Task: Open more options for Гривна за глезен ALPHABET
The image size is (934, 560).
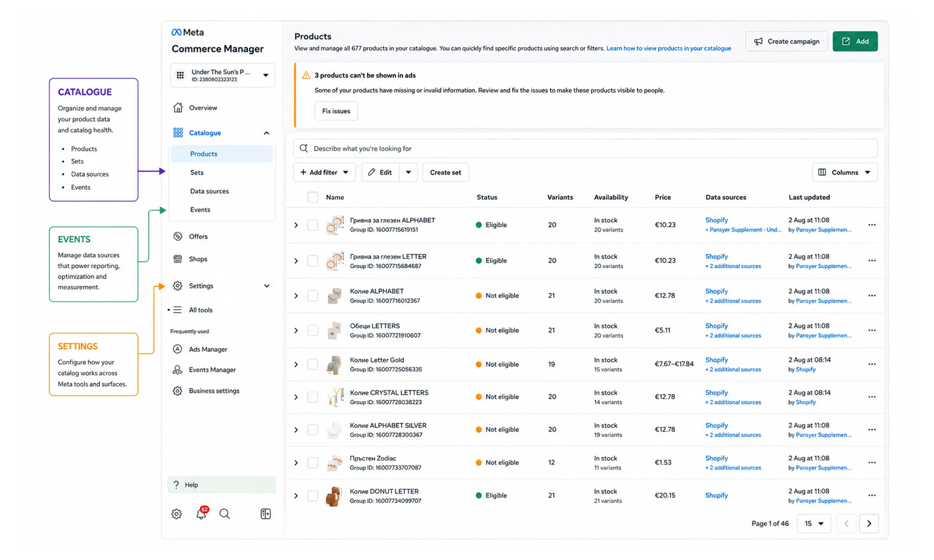Action: click(872, 225)
